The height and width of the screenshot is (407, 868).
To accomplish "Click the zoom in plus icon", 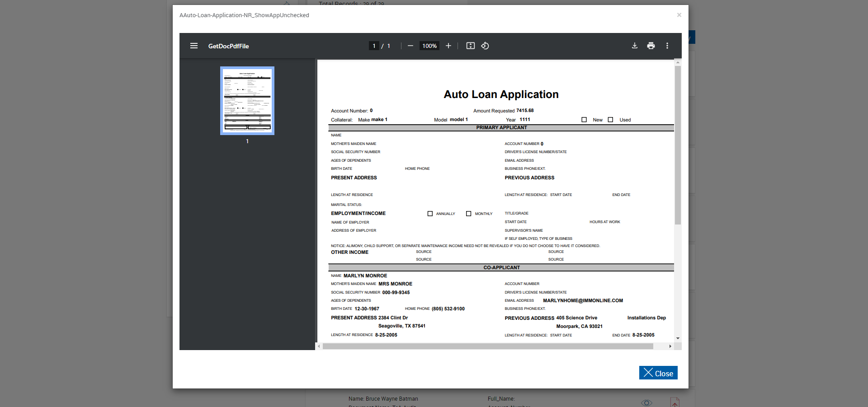I will [448, 46].
